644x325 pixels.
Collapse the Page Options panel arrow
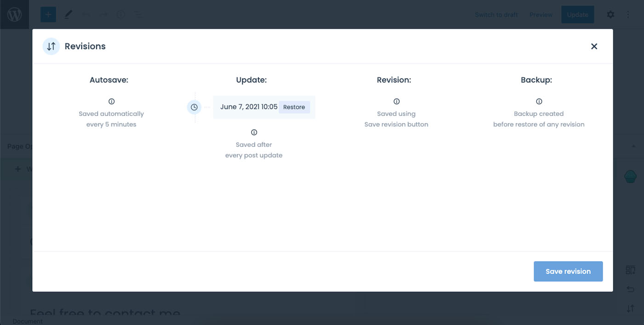pos(633,146)
